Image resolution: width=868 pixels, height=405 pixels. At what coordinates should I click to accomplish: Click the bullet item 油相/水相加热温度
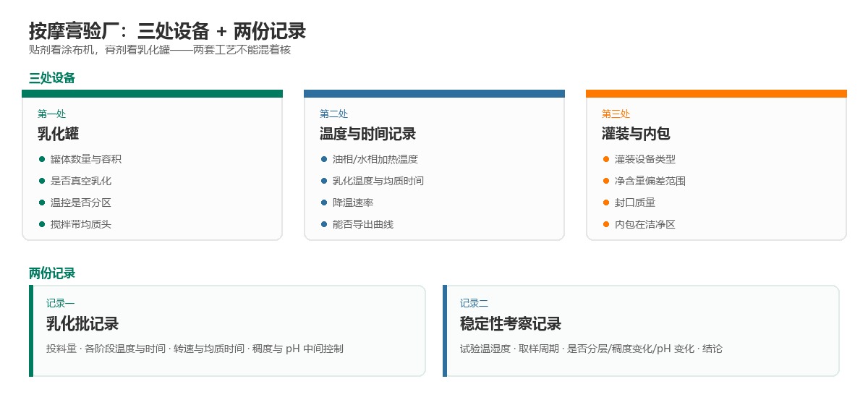click(375, 159)
